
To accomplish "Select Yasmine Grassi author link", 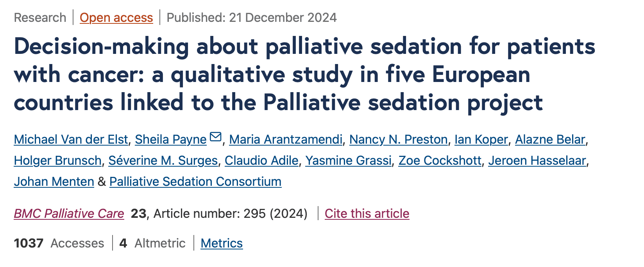I will 349,160.
